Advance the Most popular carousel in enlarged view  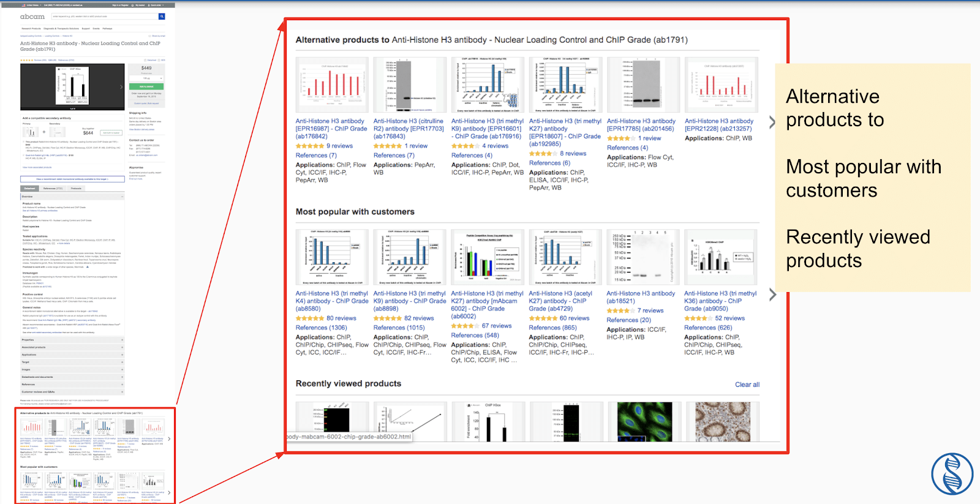[x=772, y=295]
